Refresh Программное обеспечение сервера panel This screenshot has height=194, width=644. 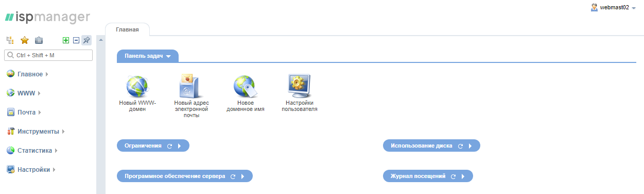(233, 176)
